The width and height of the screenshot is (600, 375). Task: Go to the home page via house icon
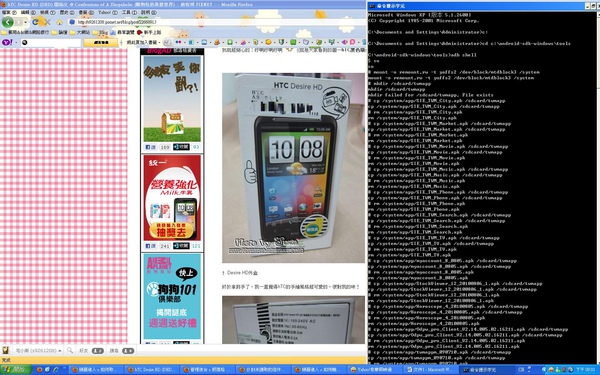[x=59, y=22]
